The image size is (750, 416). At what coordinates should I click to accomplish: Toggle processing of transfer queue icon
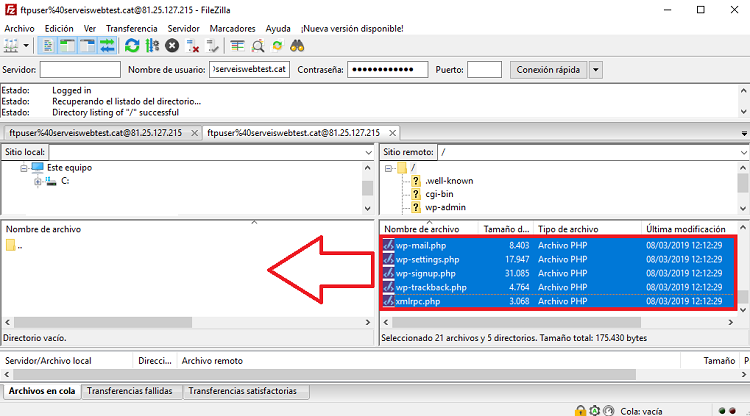coord(152,46)
